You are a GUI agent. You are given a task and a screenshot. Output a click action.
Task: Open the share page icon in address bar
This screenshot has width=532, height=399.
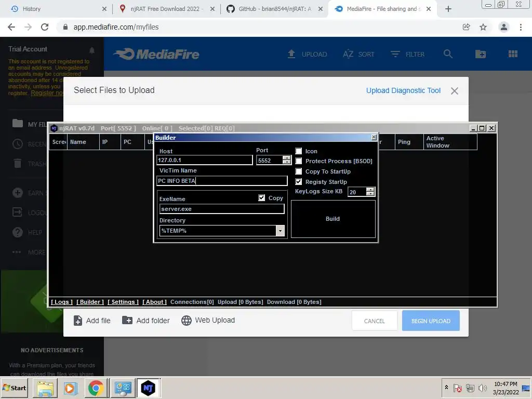(x=466, y=27)
